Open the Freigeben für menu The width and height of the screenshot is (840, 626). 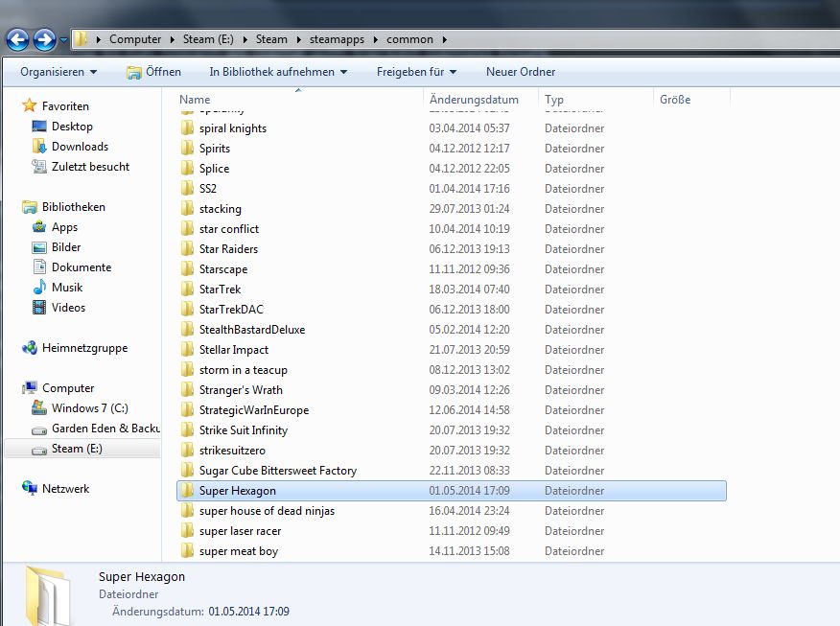(x=416, y=72)
